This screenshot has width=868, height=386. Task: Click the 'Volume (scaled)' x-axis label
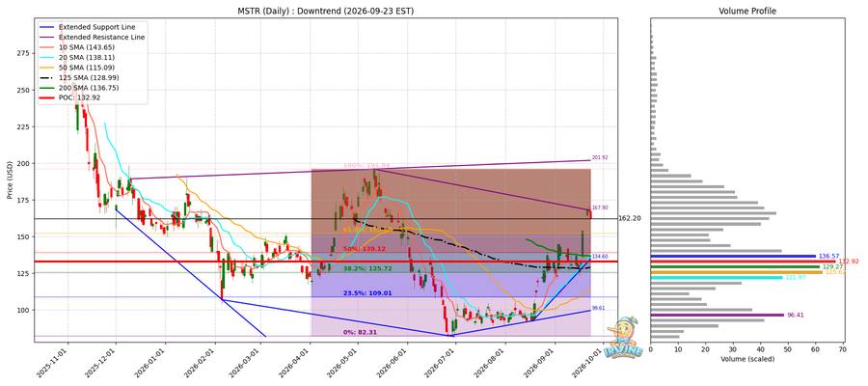coord(747,359)
